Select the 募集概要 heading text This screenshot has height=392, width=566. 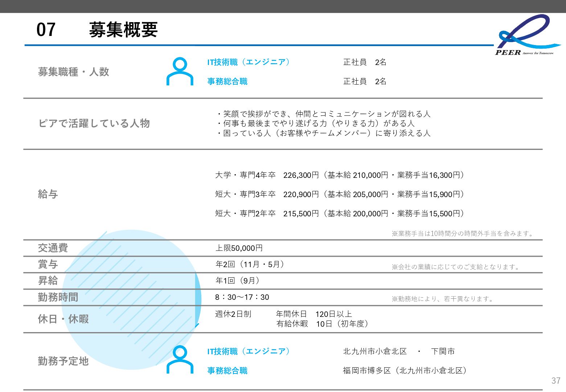(123, 30)
